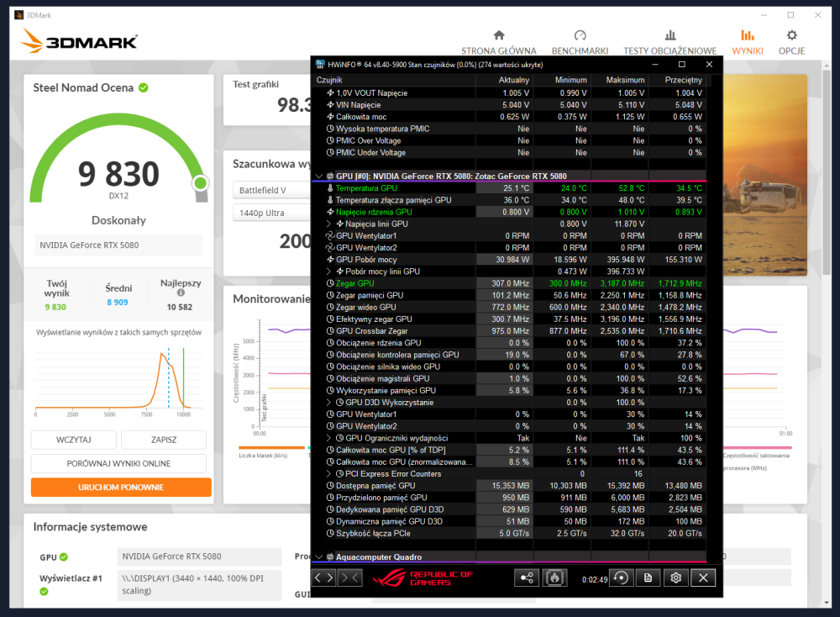Select Temperatura złącza pamięci GPU row
The height and width of the screenshot is (617, 840).
click(x=509, y=200)
